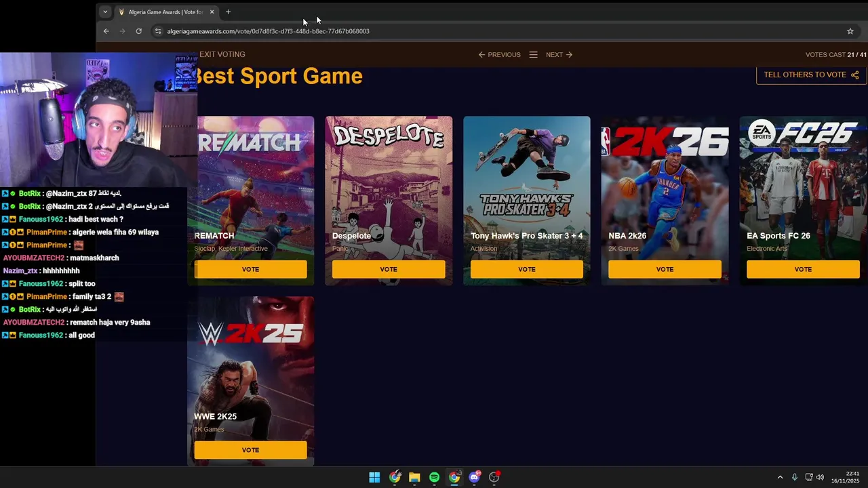Open the category list hamburger icon
The image size is (868, 488).
533,55
